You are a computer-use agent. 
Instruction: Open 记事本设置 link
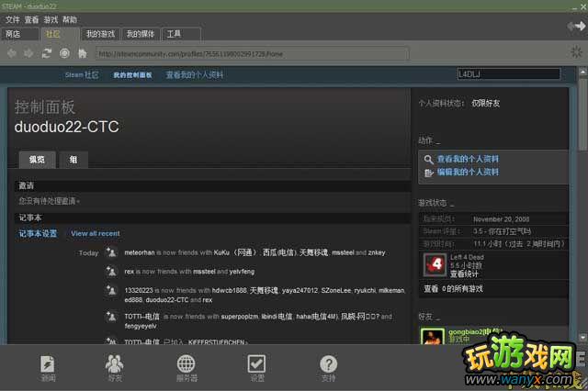(x=38, y=234)
